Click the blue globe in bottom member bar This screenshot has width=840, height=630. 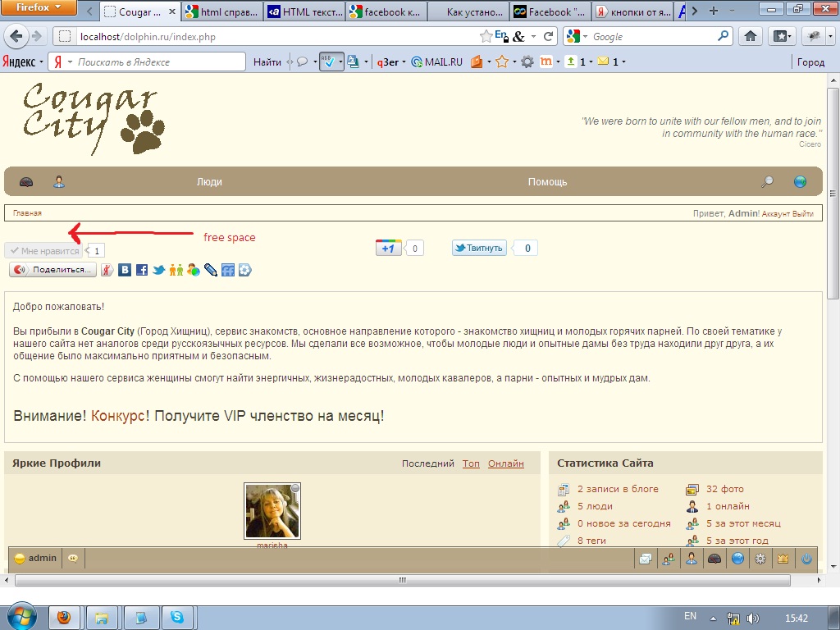point(737,559)
